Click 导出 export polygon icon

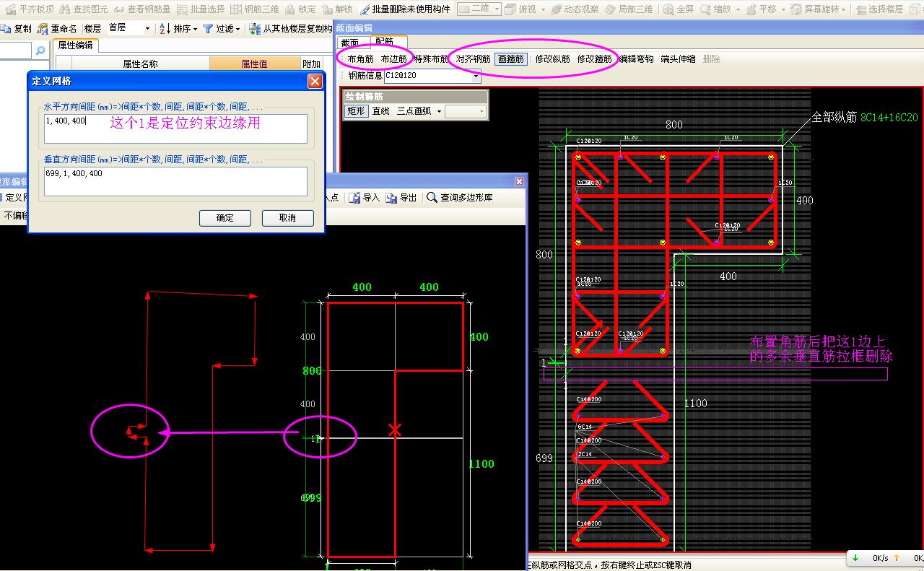[391, 197]
